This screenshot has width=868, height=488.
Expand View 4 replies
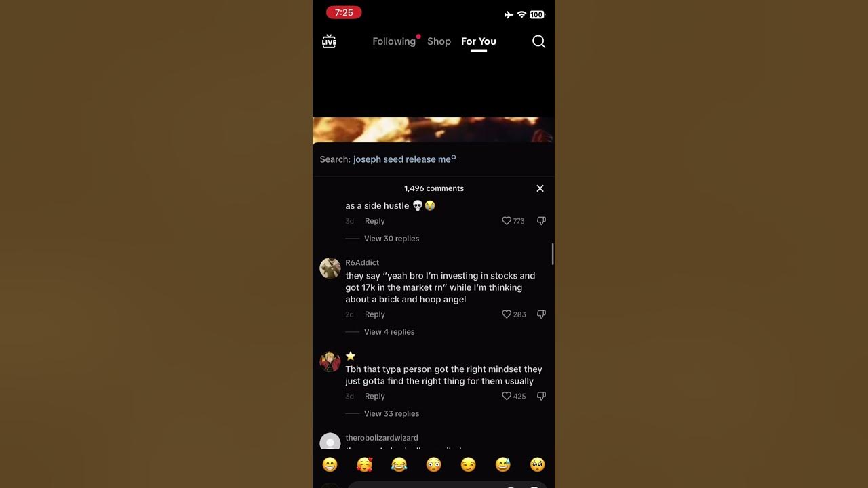coord(389,332)
